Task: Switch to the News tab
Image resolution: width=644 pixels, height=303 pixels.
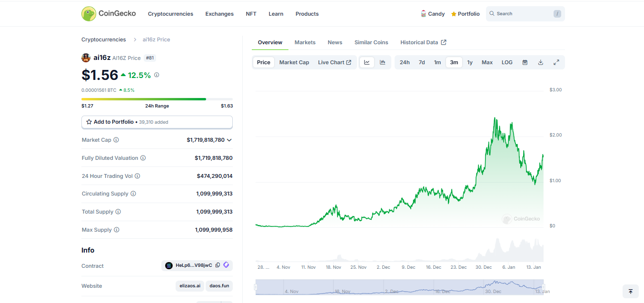Action: pos(335,42)
